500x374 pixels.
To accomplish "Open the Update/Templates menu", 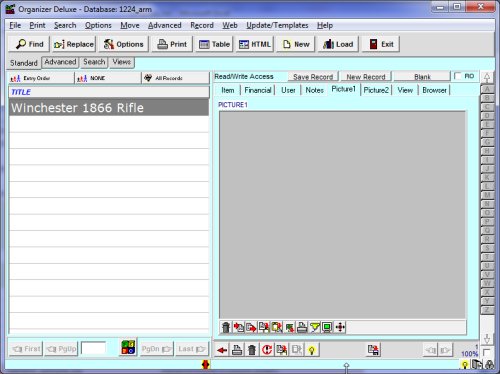I will point(277,25).
